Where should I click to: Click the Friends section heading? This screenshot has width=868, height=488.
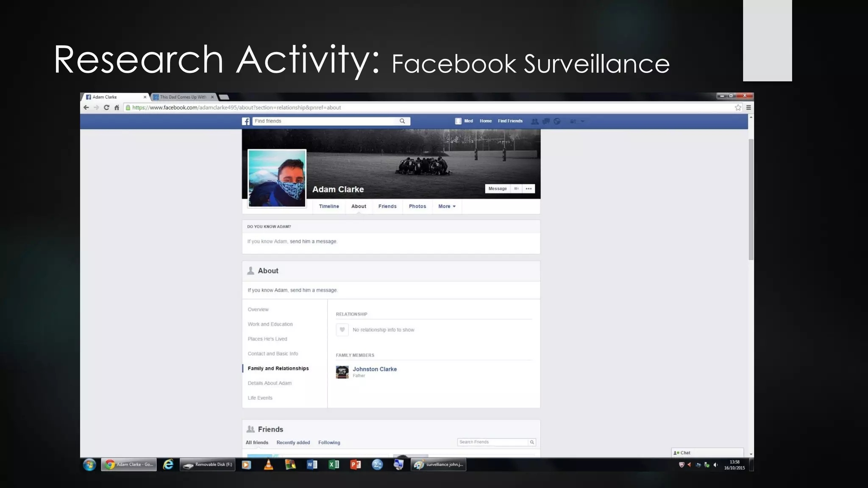(x=270, y=430)
